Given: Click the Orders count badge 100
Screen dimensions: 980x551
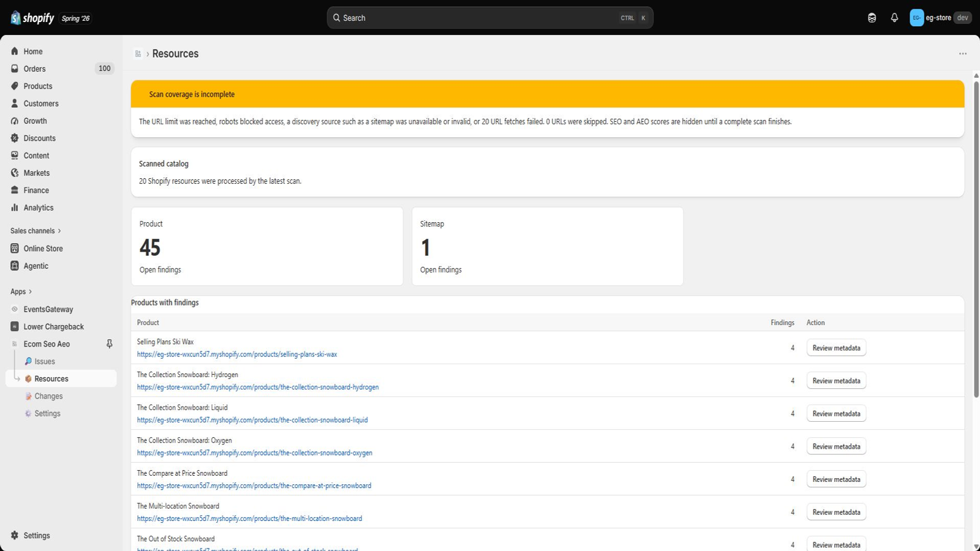Looking at the screenshot, I should (105, 69).
